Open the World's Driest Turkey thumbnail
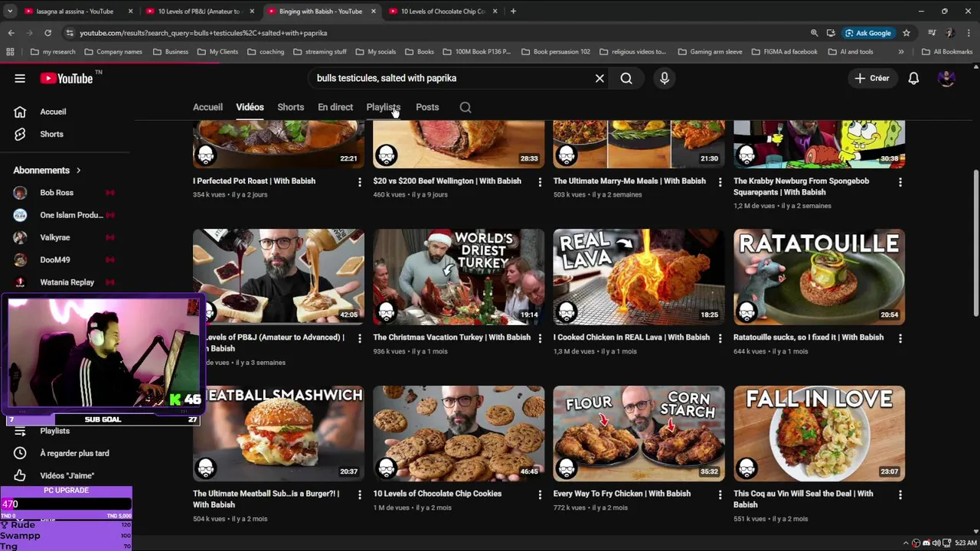 coord(459,277)
